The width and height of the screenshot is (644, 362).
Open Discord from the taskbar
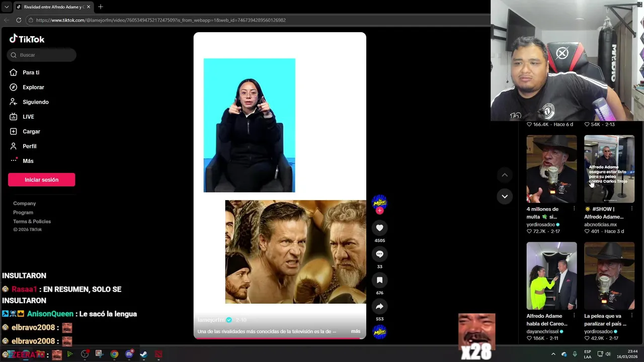click(x=129, y=354)
